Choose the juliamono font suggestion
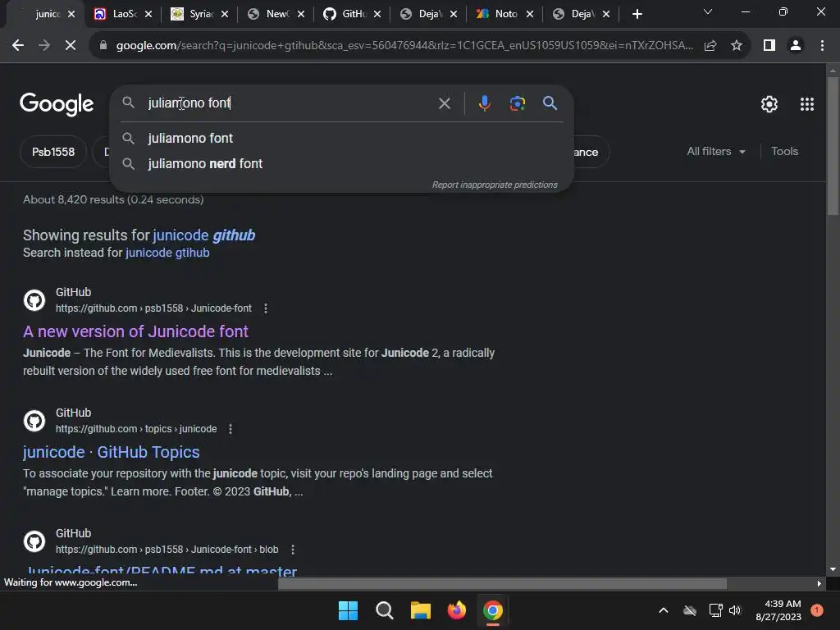Viewport: 840px width, 630px height. pos(341,138)
